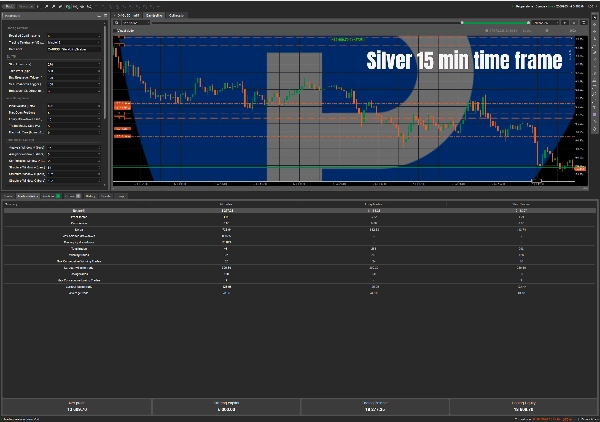Open the Log tab in bottom panel
The image size is (600, 422).
pos(121,196)
